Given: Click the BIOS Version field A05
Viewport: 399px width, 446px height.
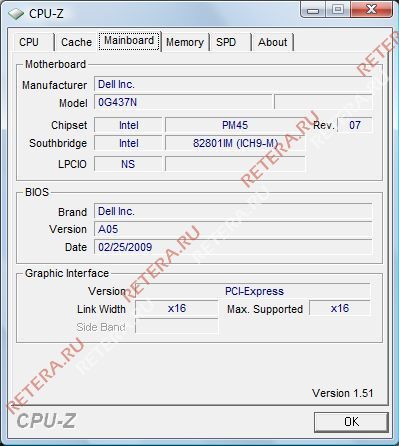Looking at the screenshot, I should pyautogui.click(x=233, y=229).
